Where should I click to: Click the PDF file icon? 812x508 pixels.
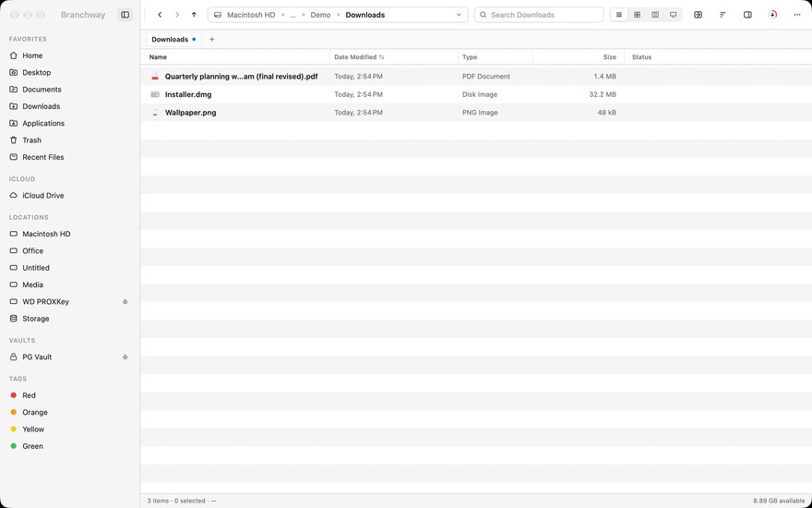(155, 76)
